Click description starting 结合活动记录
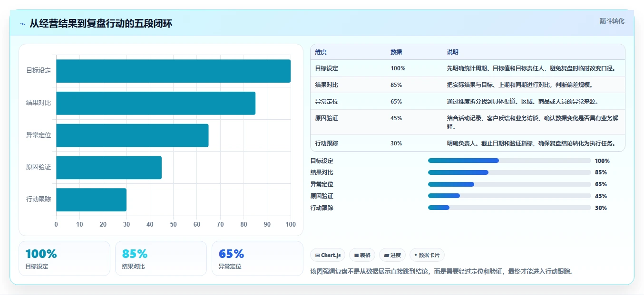 pos(533,123)
